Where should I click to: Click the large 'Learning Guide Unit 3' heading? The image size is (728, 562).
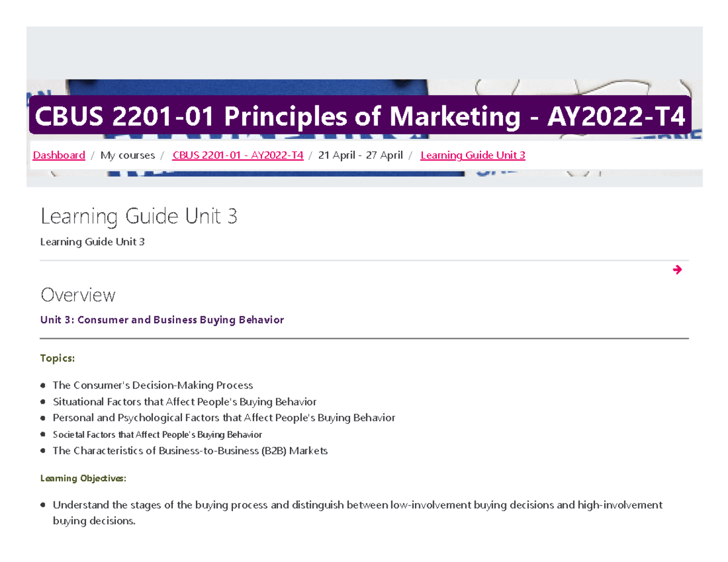click(x=138, y=216)
